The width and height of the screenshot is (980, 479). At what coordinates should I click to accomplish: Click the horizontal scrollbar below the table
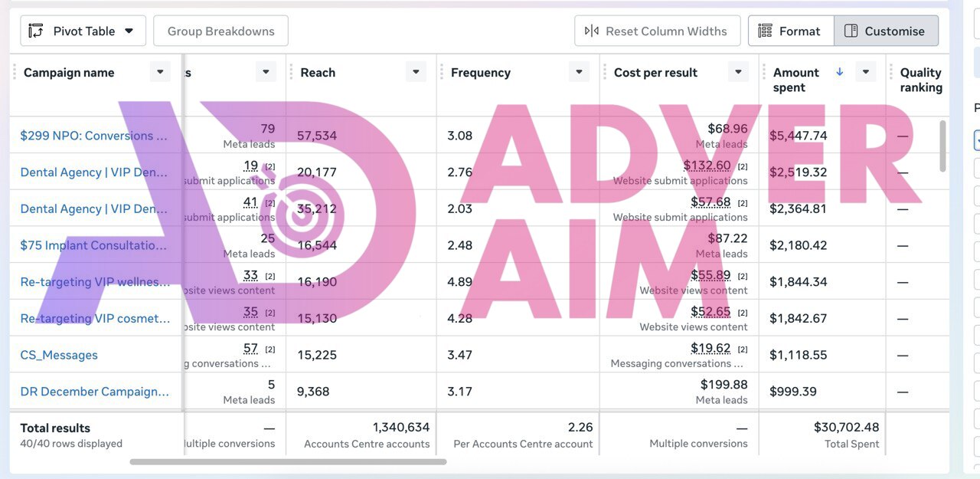point(288,462)
